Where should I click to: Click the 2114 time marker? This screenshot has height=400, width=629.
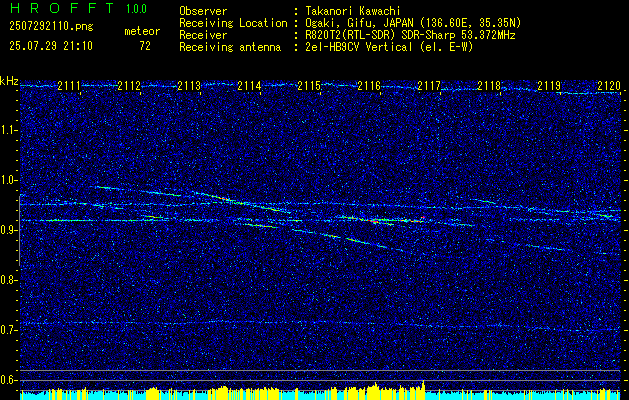(x=249, y=86)
